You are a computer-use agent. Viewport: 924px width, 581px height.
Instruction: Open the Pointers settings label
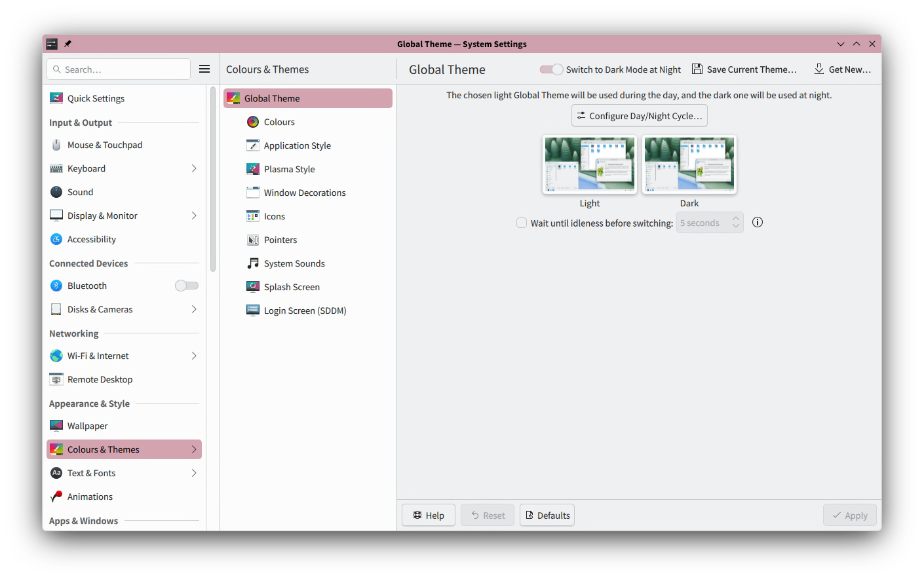(x=280, y=240)
